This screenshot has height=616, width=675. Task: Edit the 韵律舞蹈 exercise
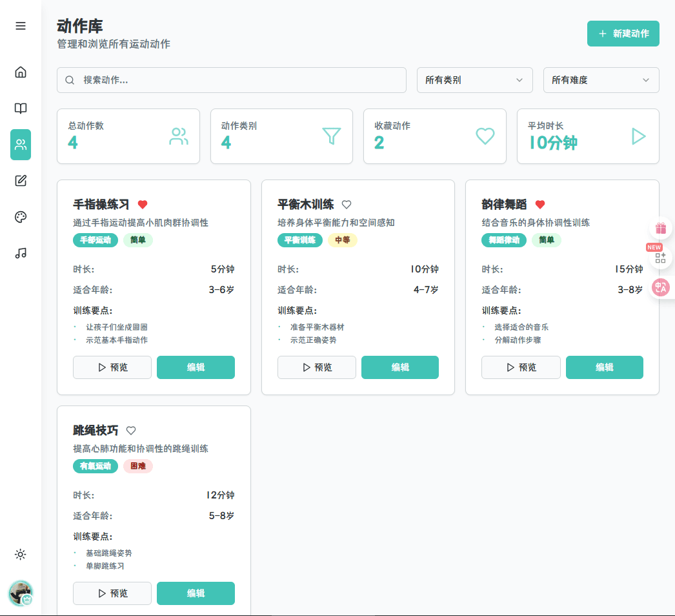pos(605,367)
